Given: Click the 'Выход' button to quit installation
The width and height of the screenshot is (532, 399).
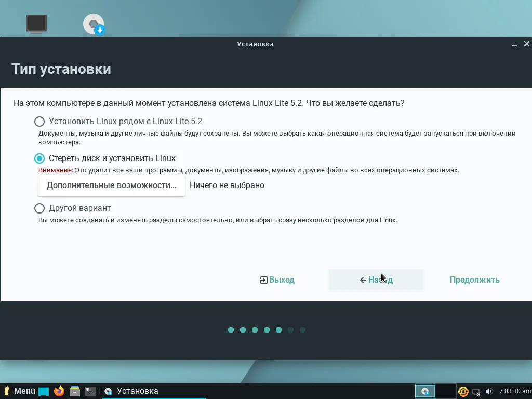Looking at the screenshot, I should click(277, 280).
